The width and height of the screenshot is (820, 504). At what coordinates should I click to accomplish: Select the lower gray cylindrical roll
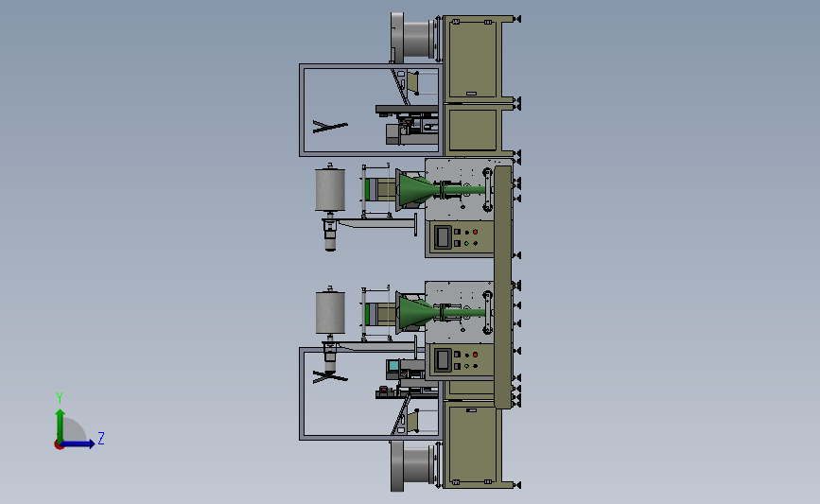coord(330,312)
